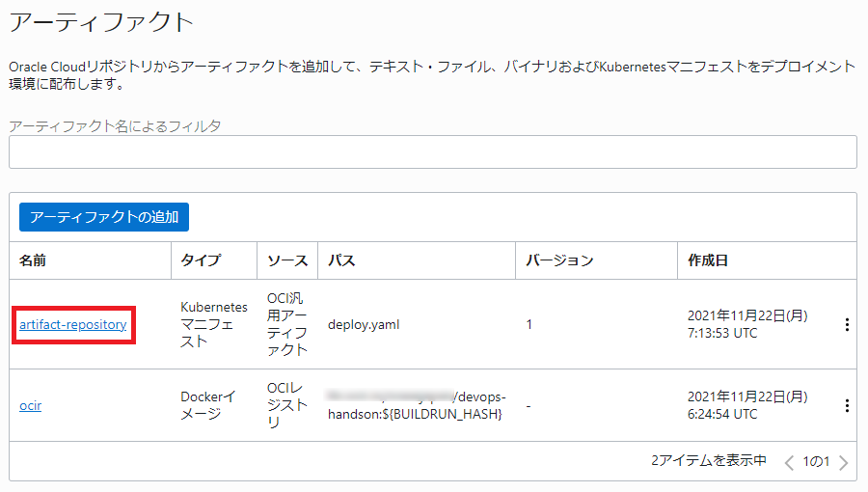Screen dimensions: 868x492
Task: Click the 1の1 page indicator
Action: pos(816,462)
